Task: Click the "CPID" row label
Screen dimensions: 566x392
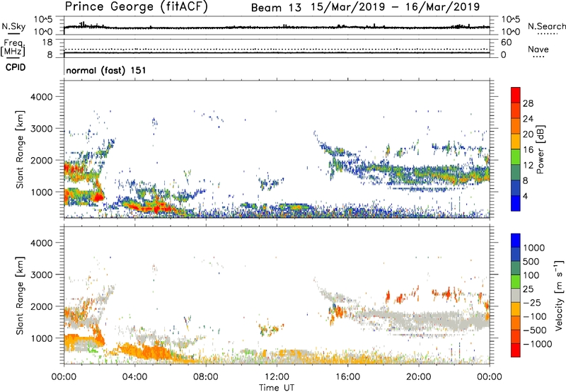Action: [x=16, y=67]
